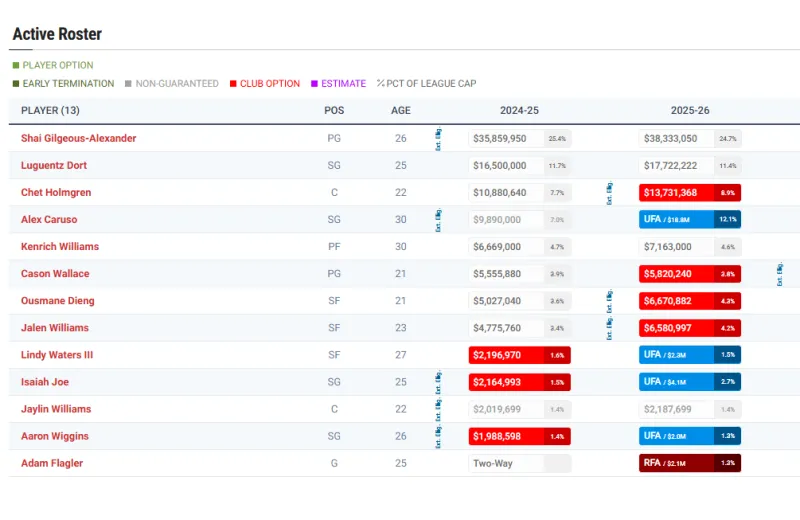Select $17,722,222 salary for Dort

pyautogui.click(x=690, y=165)
